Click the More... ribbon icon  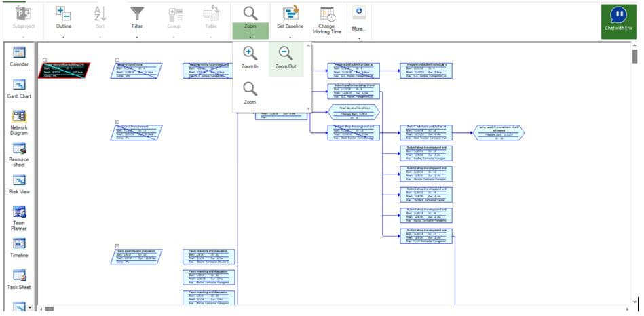(359, 12)
